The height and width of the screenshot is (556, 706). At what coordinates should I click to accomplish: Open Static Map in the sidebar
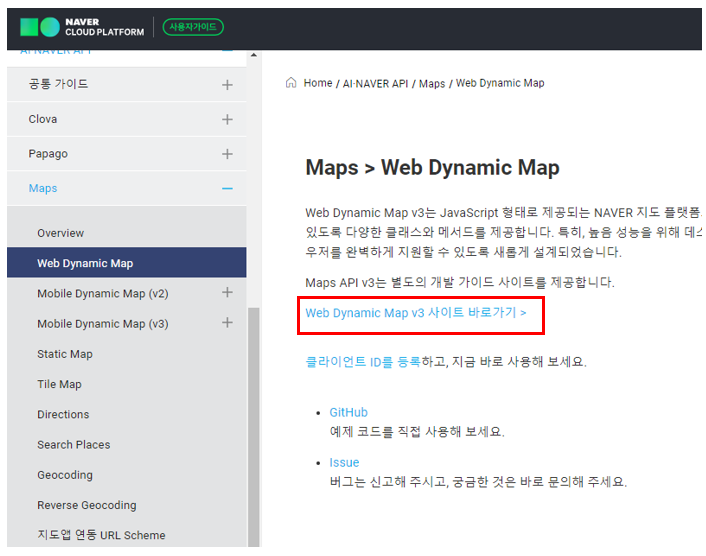tap(65, 354)
